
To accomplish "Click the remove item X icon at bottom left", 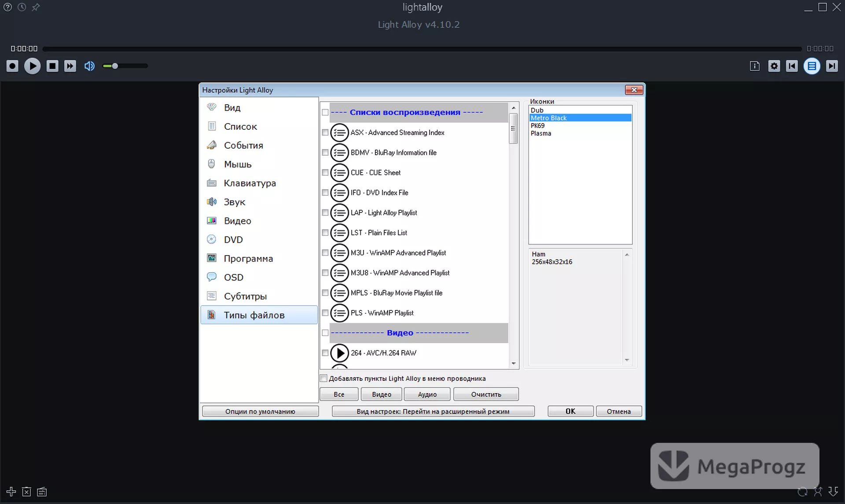I will point(26,492).
